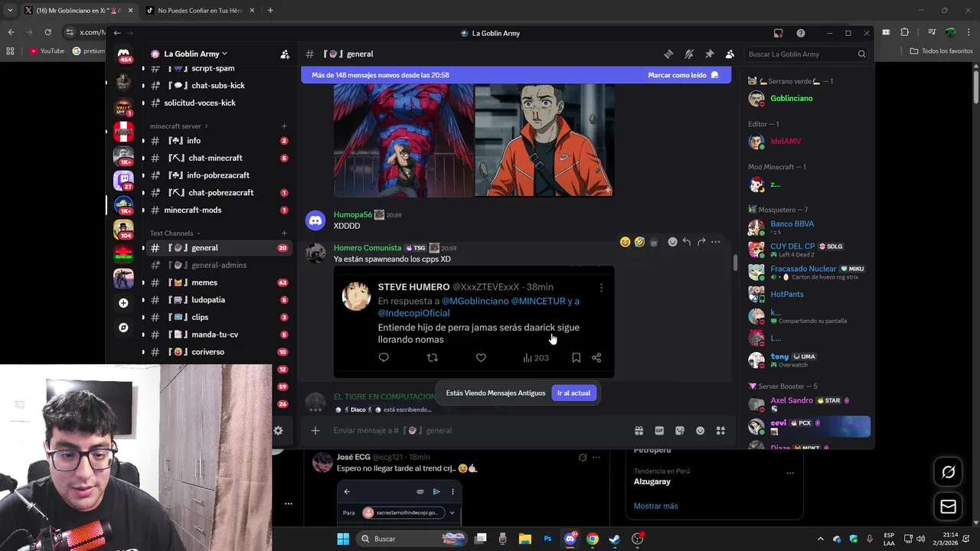Click reply icon on Homero Comunista message
The height and width of the screenshot is (551, 980).
click(687, 242)
